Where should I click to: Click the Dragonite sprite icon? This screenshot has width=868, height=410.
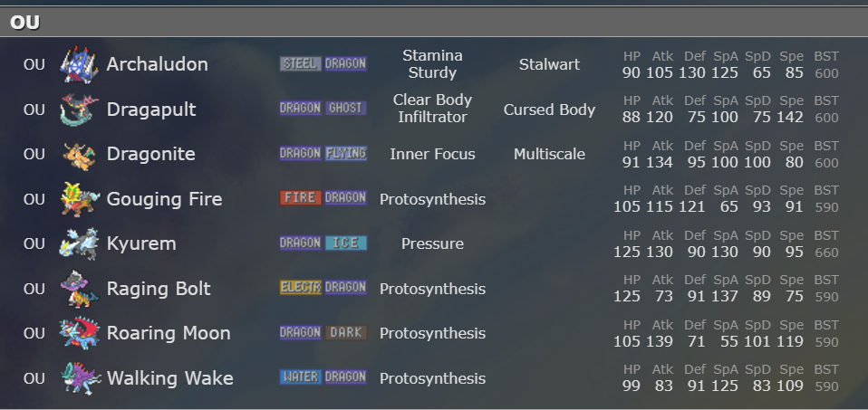[x=79, y=154]
